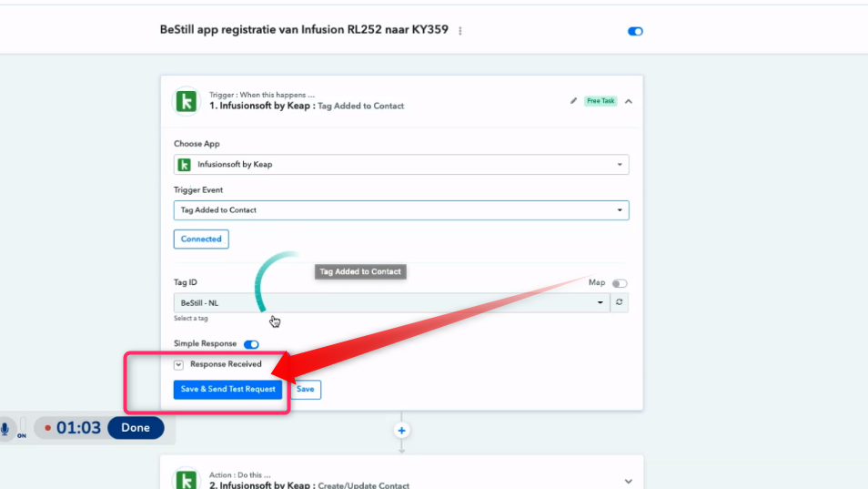Click the 'Select a tag' hint text
The height and width of the screenshot is (489, 868).
pos(191,319)
